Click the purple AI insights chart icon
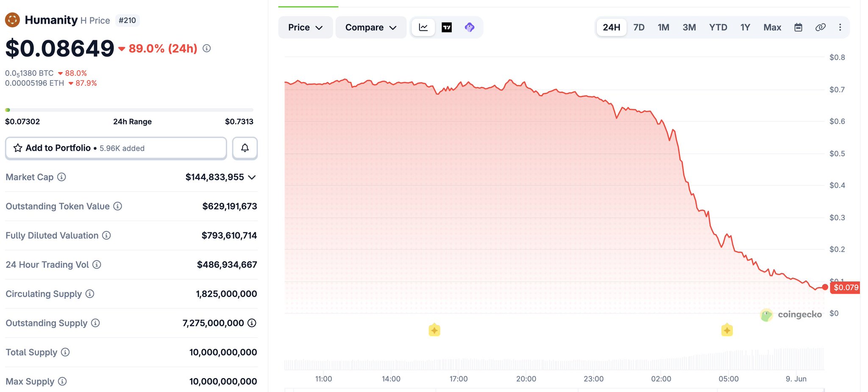Image resolution: width=868 pixels, height=392 pixels. 470,28
